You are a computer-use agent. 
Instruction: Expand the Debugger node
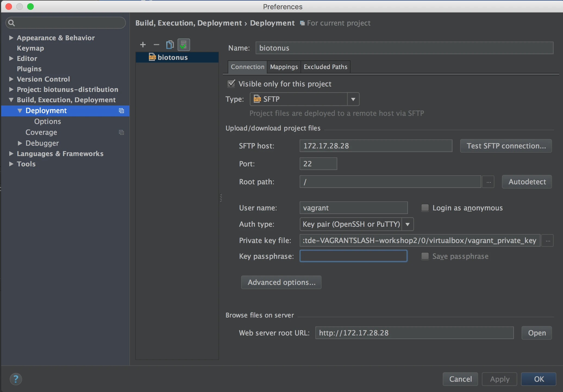(x=20, y=143)
